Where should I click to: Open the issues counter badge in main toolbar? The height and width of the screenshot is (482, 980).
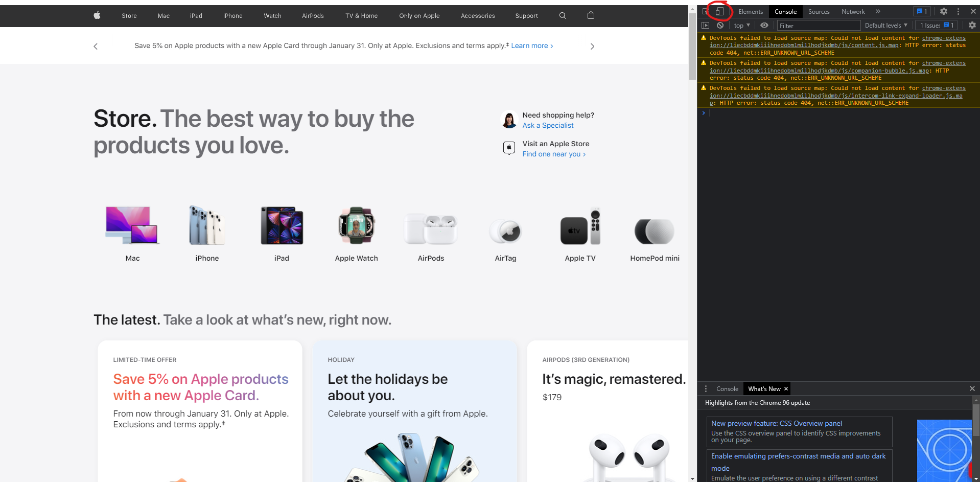click(922, 11)
